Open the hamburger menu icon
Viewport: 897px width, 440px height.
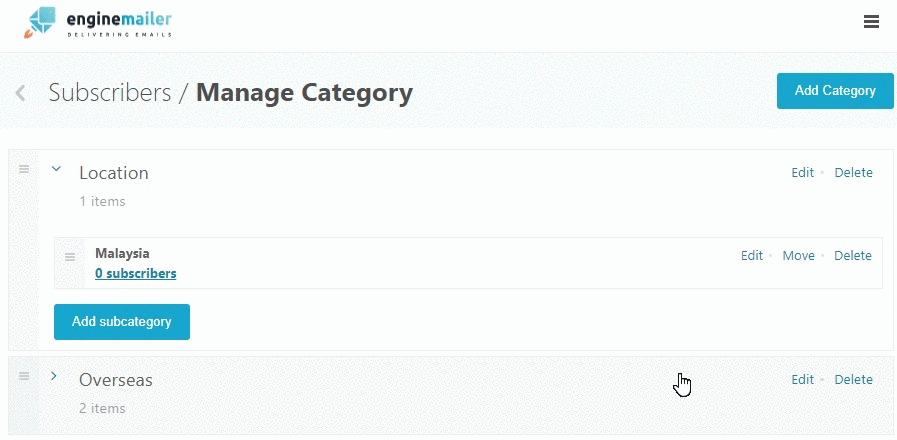tap(871, 22)
